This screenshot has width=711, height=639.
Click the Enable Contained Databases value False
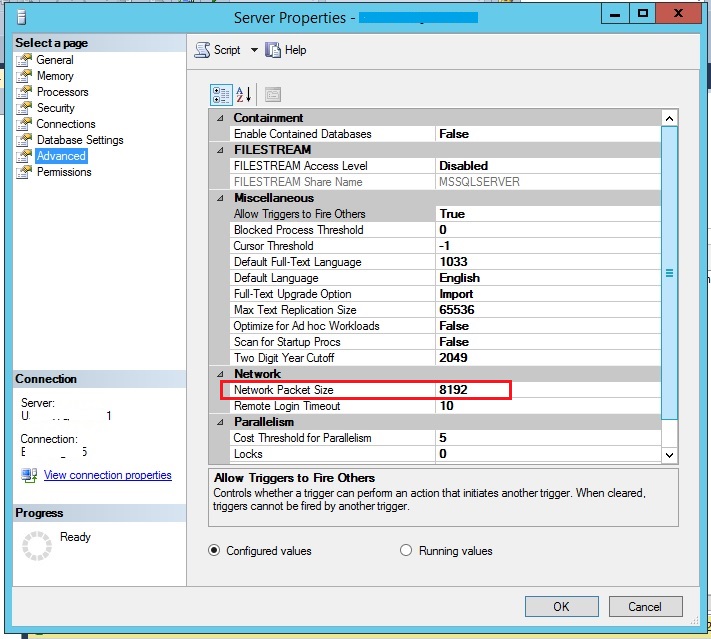454,134
